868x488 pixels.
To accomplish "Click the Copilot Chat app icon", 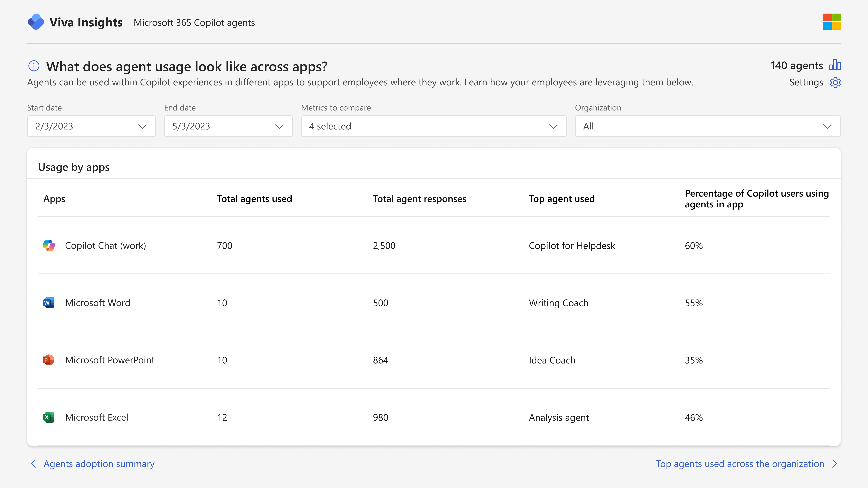I will click(49, 246).
